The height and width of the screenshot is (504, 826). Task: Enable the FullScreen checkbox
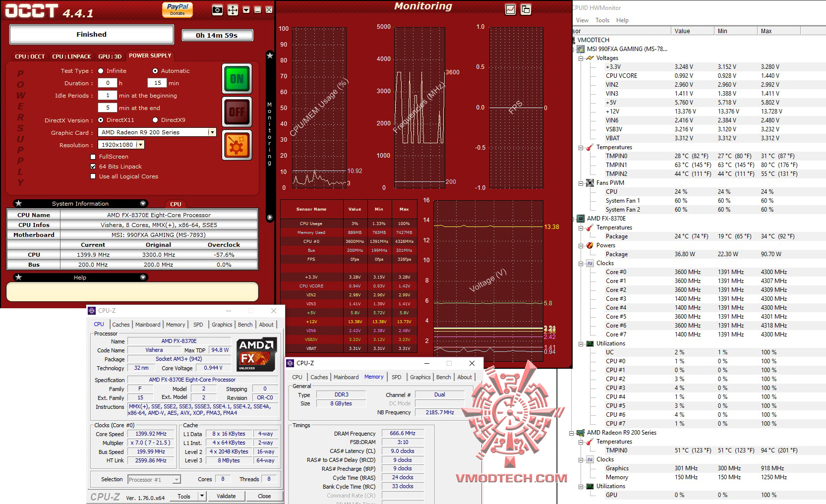pos(93,157)
